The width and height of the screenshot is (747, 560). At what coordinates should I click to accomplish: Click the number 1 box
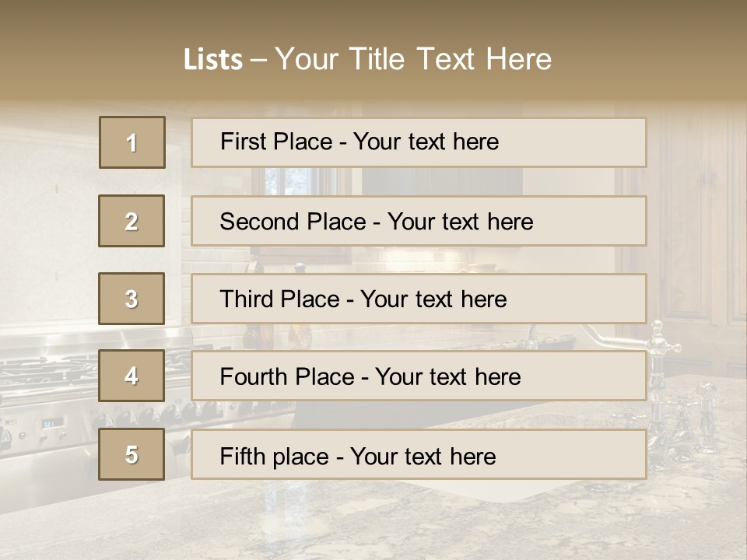[132, 142]
